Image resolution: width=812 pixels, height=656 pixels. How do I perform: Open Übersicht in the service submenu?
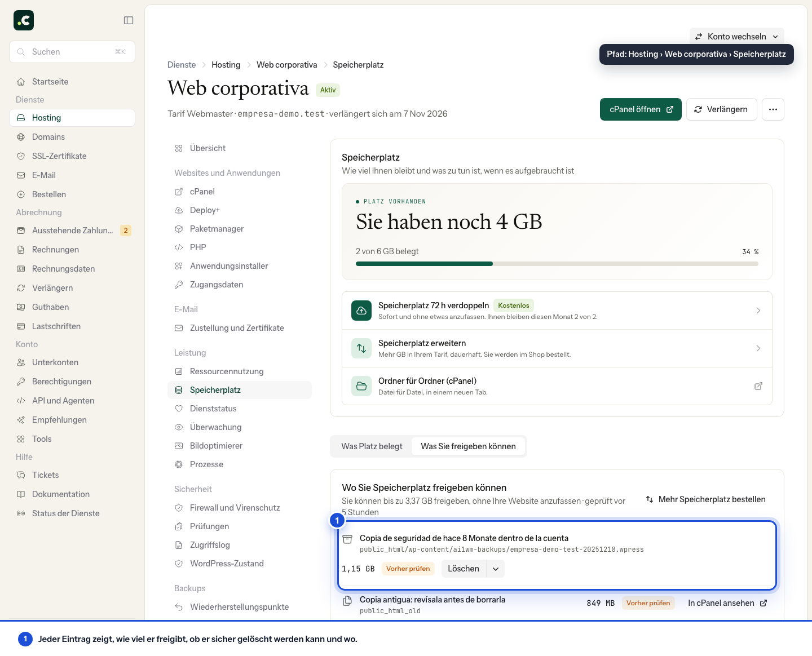240,148
